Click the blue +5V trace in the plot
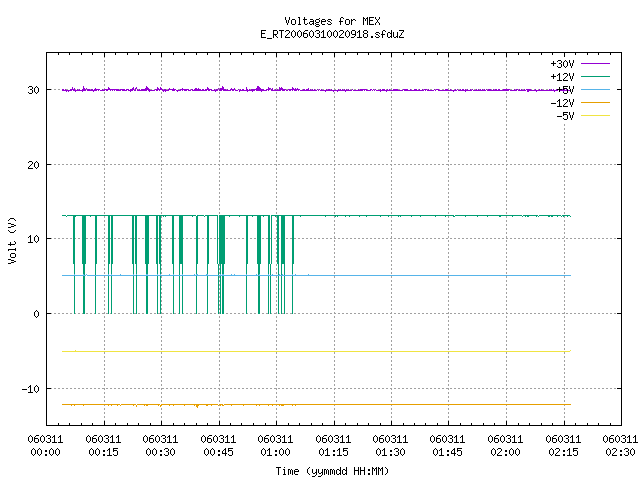The width and height of the screenshot is (640, 480). click(x=316, y=276)
